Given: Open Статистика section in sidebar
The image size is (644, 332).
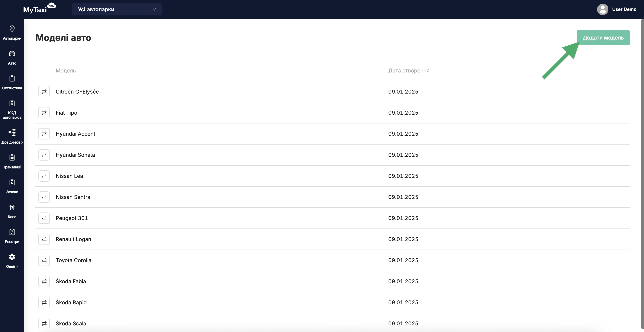Looking at the screenshot, I should coord(12,82).
